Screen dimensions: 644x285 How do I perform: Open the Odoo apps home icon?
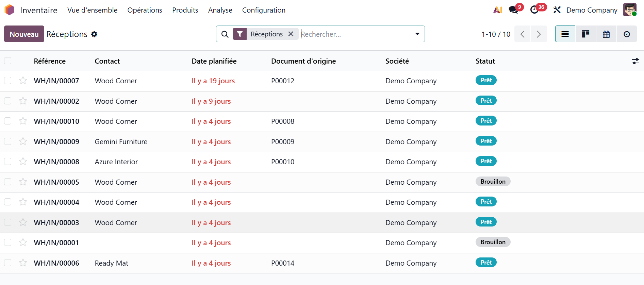pos(10,10)
